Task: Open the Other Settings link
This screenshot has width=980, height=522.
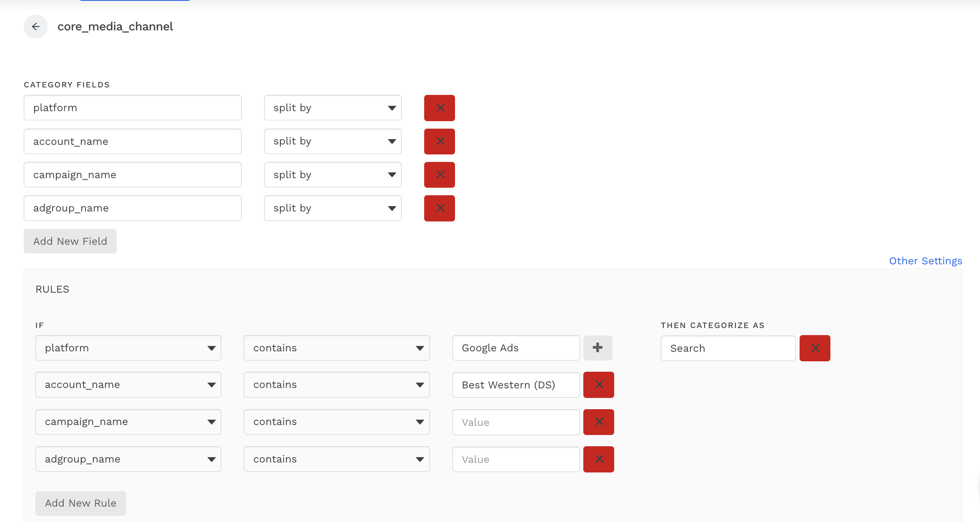Action: click(x=925, y=261)
